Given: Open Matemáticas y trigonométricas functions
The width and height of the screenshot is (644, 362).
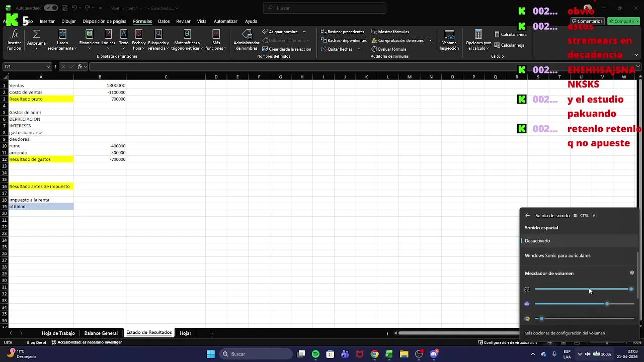Looking at the screenshot, I should (x=187, y=39).
